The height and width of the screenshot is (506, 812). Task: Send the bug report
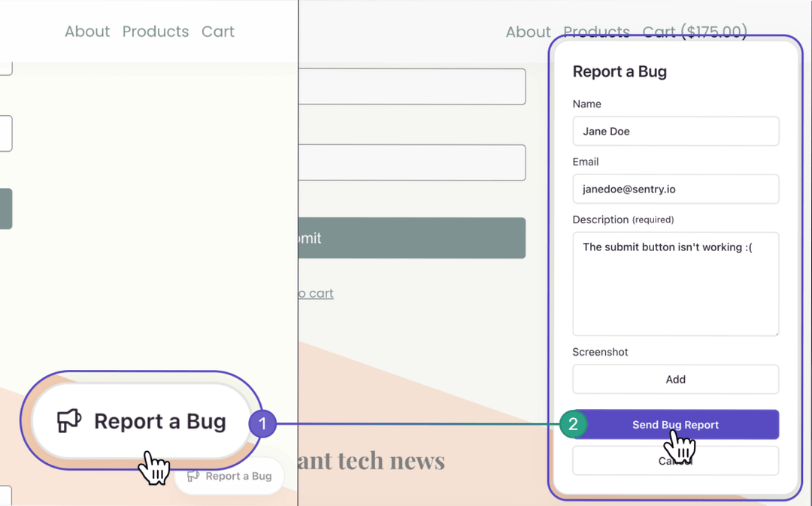point(675,424)
